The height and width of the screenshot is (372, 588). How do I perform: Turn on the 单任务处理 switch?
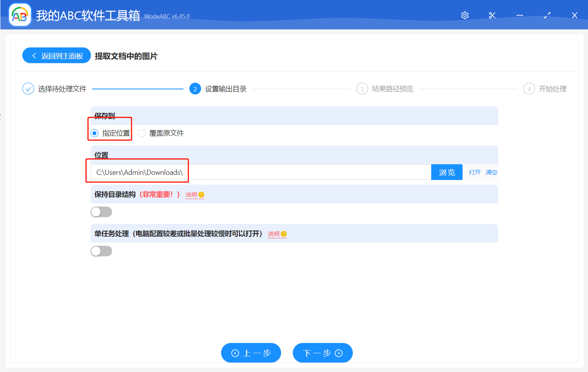(101, 251)
